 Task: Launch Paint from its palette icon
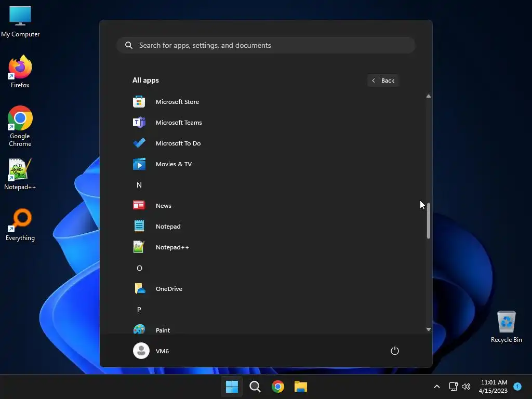tap(139, 329)
